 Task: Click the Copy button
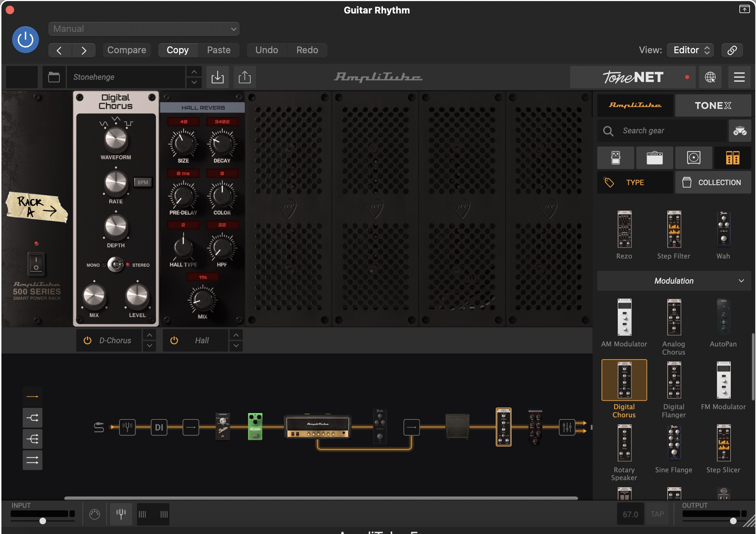[178, 50]
